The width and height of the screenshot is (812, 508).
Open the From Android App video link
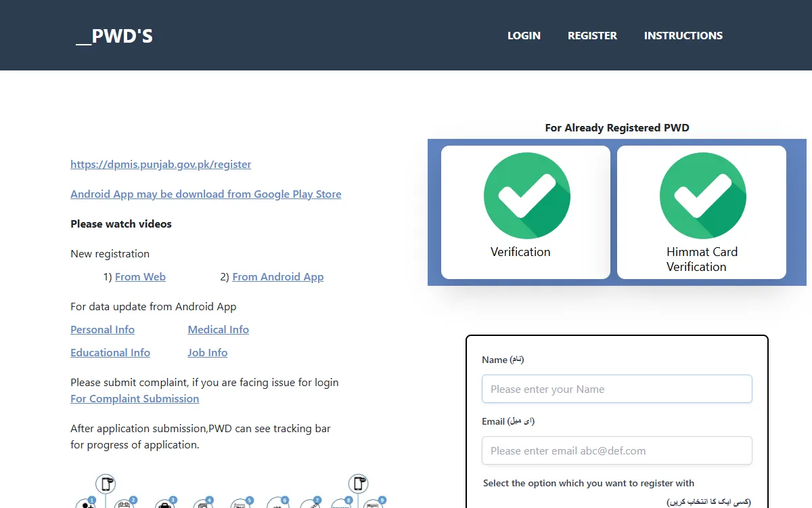pyautogui.click(x=278, y=276)
